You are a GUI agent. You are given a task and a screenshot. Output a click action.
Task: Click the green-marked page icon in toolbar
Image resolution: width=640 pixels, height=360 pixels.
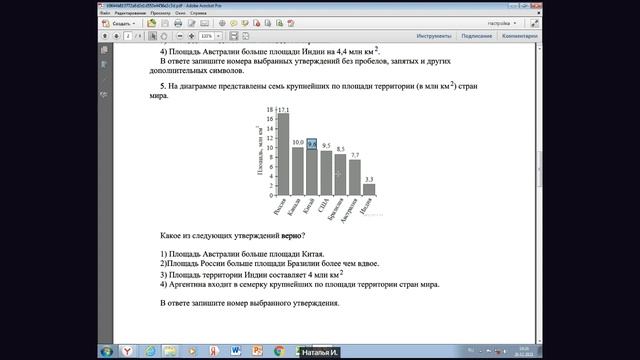(x=279, y=23)
